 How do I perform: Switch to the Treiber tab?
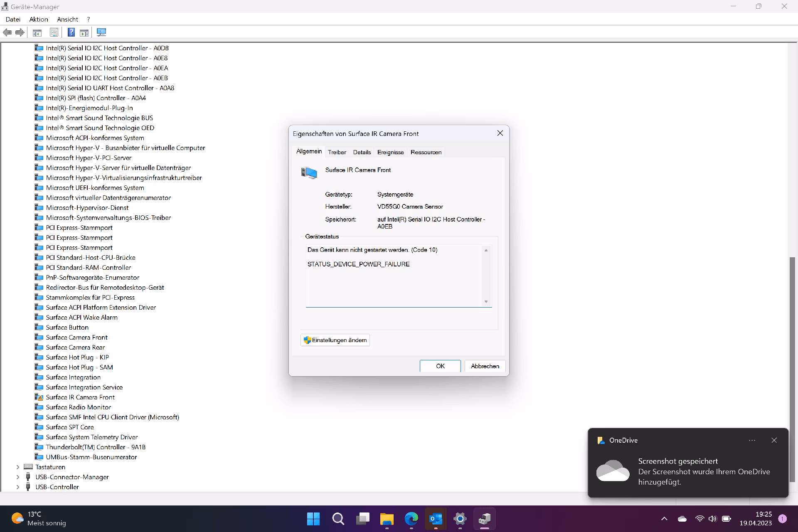(337, 152)
